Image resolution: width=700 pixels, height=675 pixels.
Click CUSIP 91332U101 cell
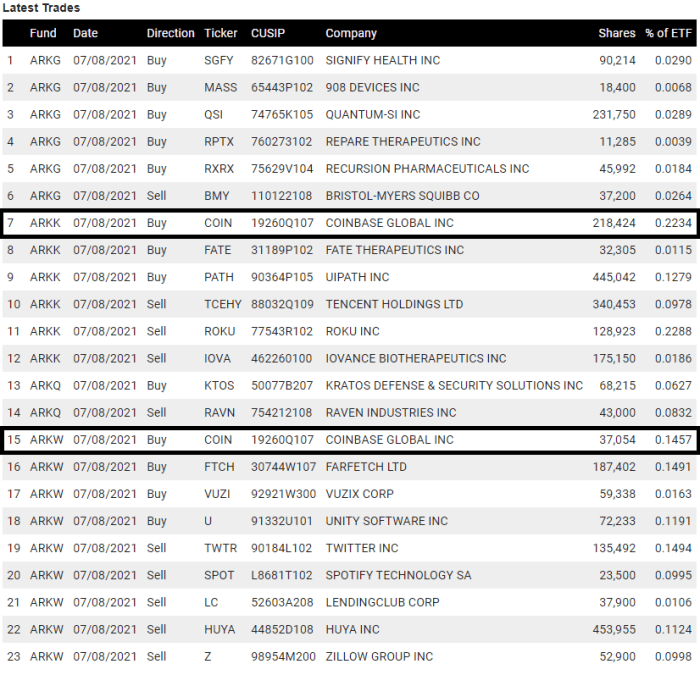coord(281,521)
